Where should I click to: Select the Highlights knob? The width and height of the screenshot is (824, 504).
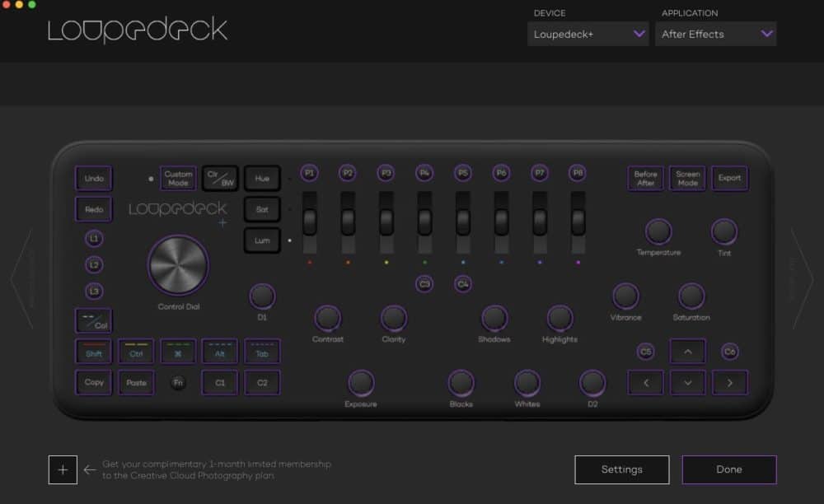559,318
